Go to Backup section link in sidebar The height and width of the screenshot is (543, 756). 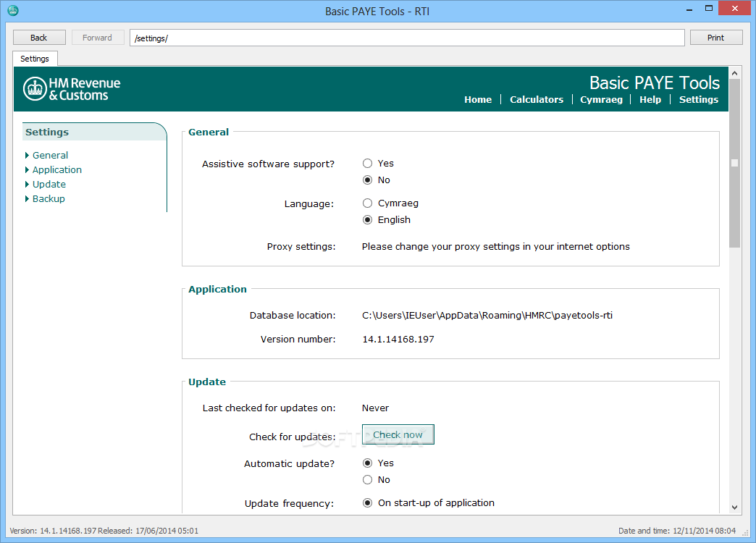[49, 198]
